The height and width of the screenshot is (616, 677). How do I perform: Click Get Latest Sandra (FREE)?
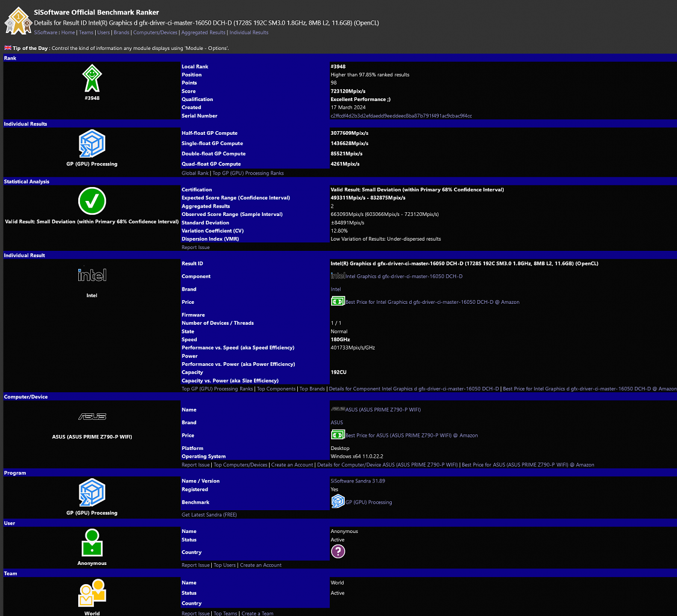[209, 514]
